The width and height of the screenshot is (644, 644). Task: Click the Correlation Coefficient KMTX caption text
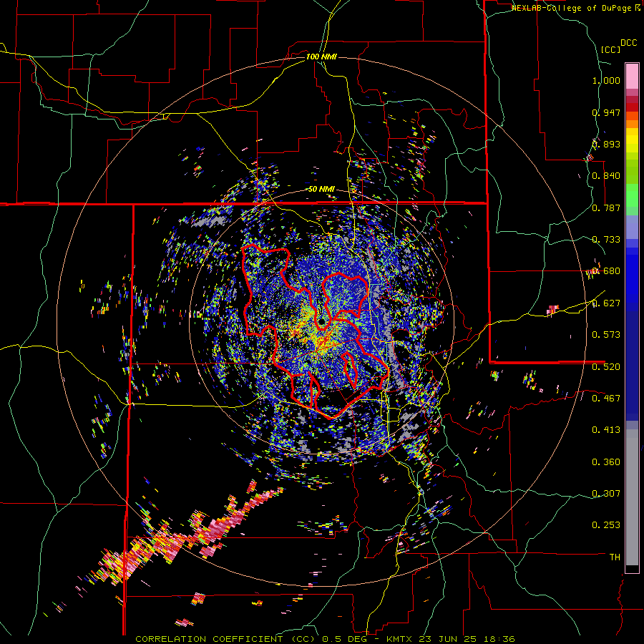point(325,639)
